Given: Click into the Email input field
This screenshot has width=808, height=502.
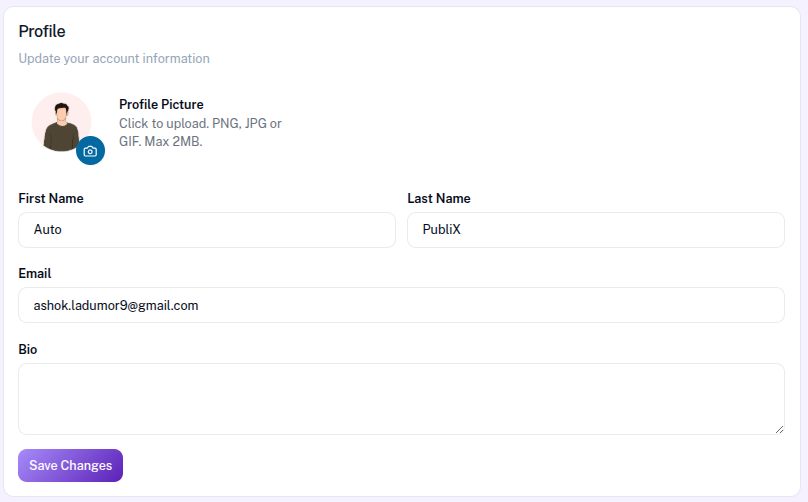Looking at the screenshot, I should [x=400, y=305].
